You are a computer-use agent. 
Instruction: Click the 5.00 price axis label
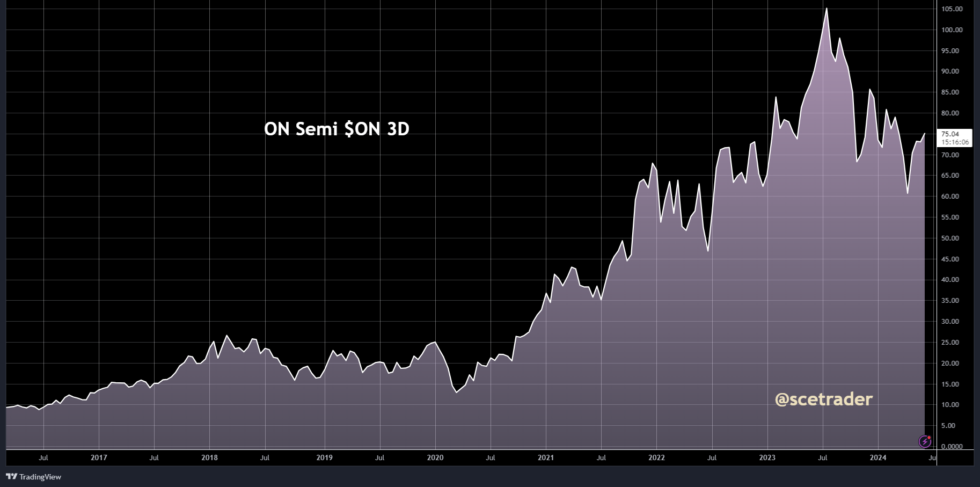[x=949, y=426]
